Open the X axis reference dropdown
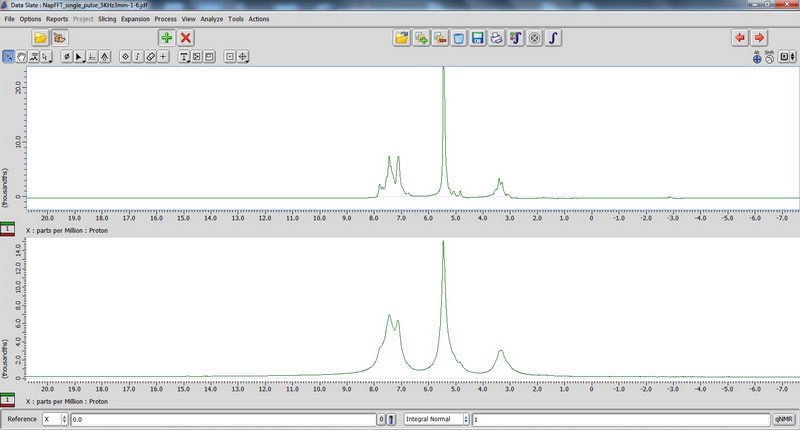The height and width of the screenshot is (430, 800). coord(65,420)
